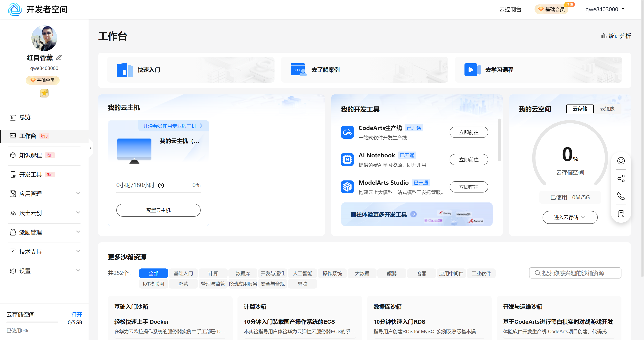The image size is (644, 340).
Task: Click the CodeArts生产线 tool icon
Action: coord(347,132)
